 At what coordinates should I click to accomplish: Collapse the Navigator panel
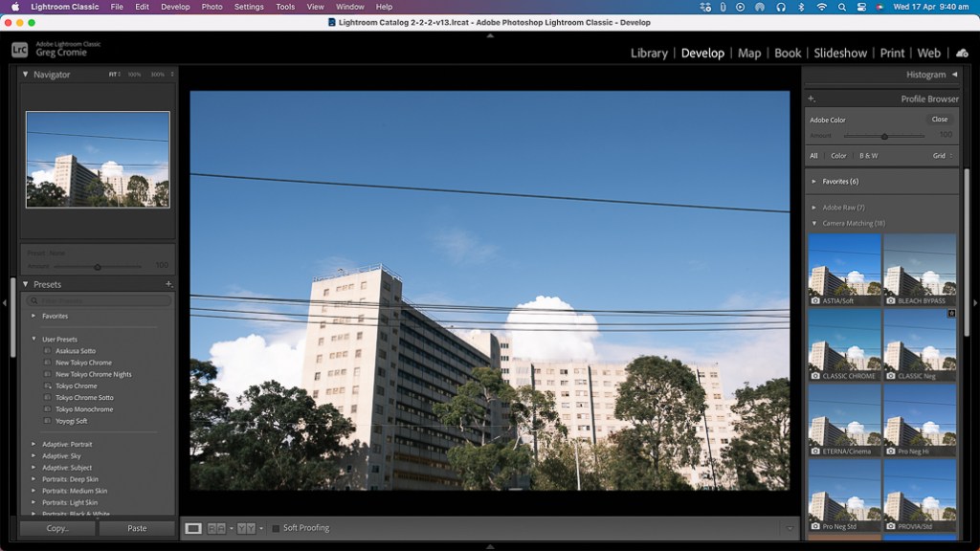[x=26, y=75]
